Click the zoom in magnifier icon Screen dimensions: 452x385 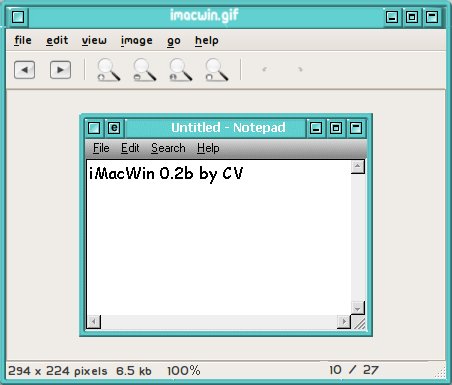click(x=108, y=70)
